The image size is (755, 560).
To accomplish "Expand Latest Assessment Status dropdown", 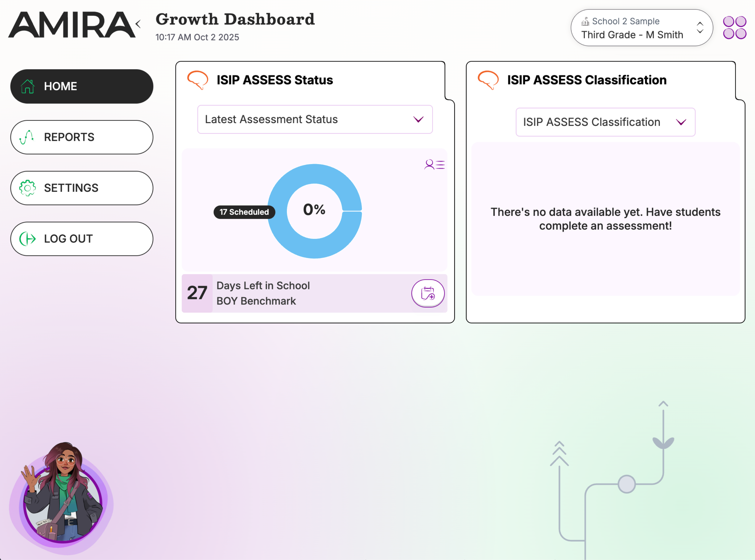I will tap(314, 119).
